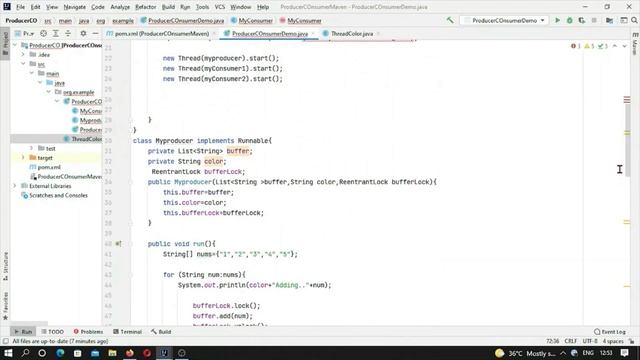
Task: Collapse the src folder
Action: [23, 64]
